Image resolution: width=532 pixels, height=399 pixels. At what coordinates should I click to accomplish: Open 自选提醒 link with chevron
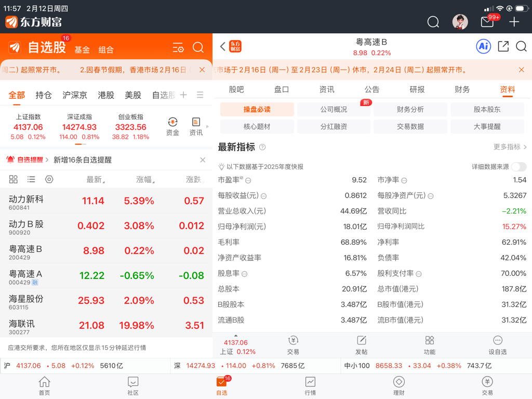point(28,160)
